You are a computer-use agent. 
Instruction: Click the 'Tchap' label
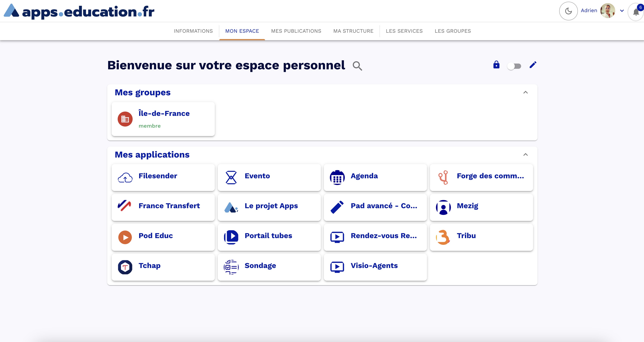pyautogui.click(x=149, y=266)
